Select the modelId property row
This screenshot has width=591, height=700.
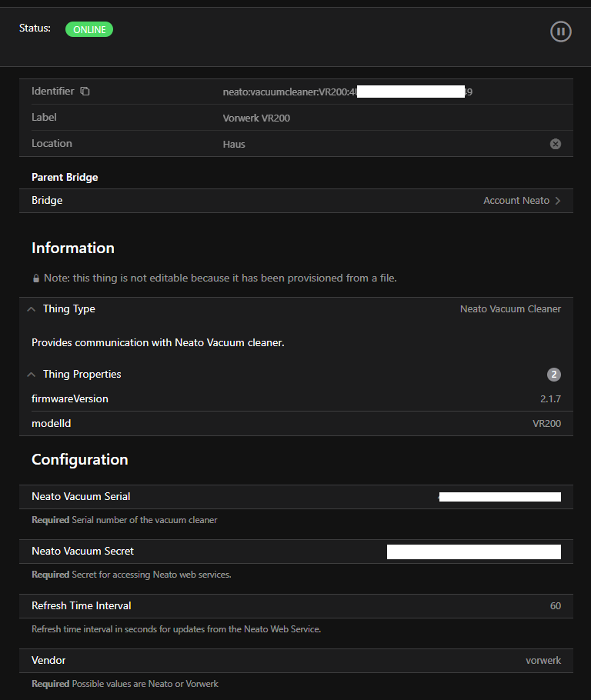[x=296, y=424]
